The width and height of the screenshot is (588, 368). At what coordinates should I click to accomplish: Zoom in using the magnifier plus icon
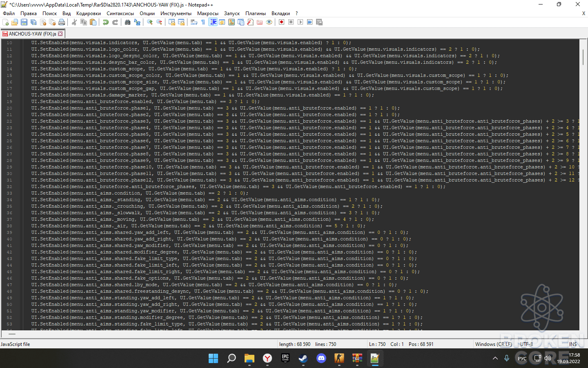(150, 22)
